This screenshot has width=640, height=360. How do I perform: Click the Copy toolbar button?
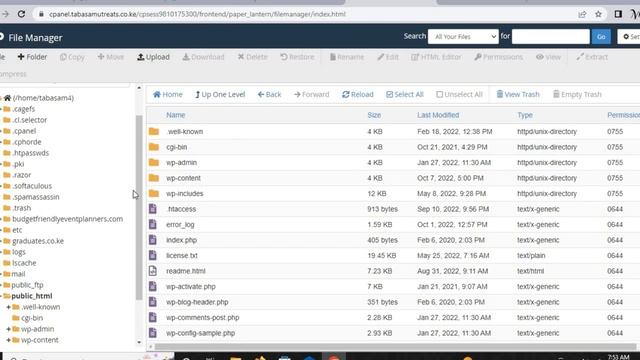72,57
